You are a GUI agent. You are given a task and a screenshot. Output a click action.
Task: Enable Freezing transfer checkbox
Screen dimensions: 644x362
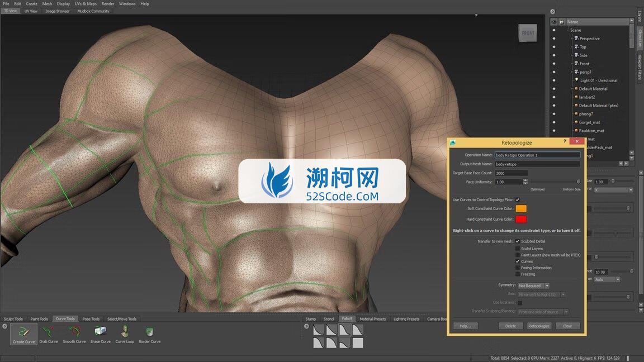click(x=518, y=274)
